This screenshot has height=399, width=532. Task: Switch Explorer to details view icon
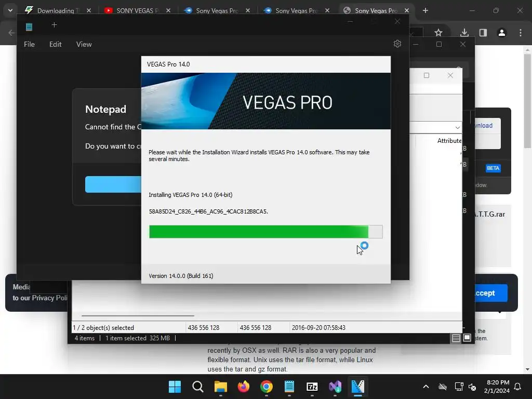pos(456,338)
